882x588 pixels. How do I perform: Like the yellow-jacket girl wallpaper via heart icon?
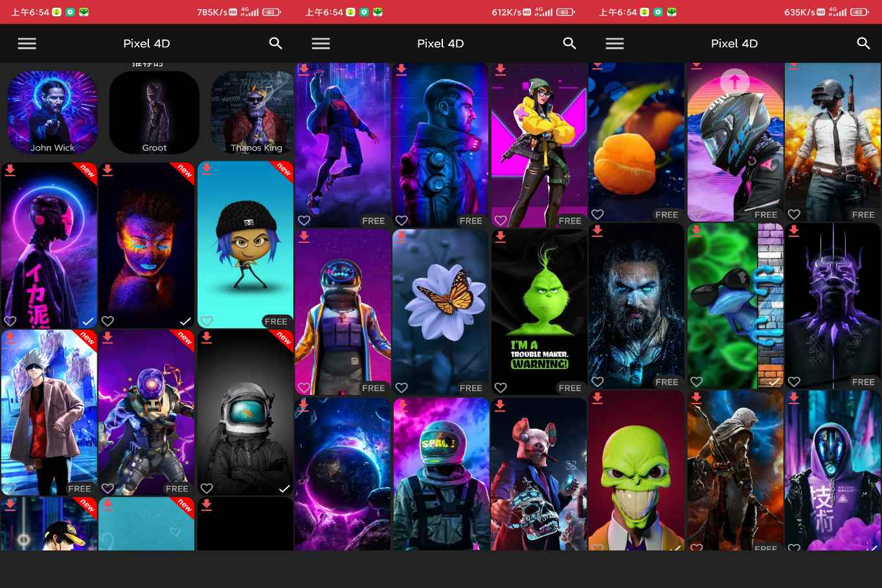[x=501, y=221]
